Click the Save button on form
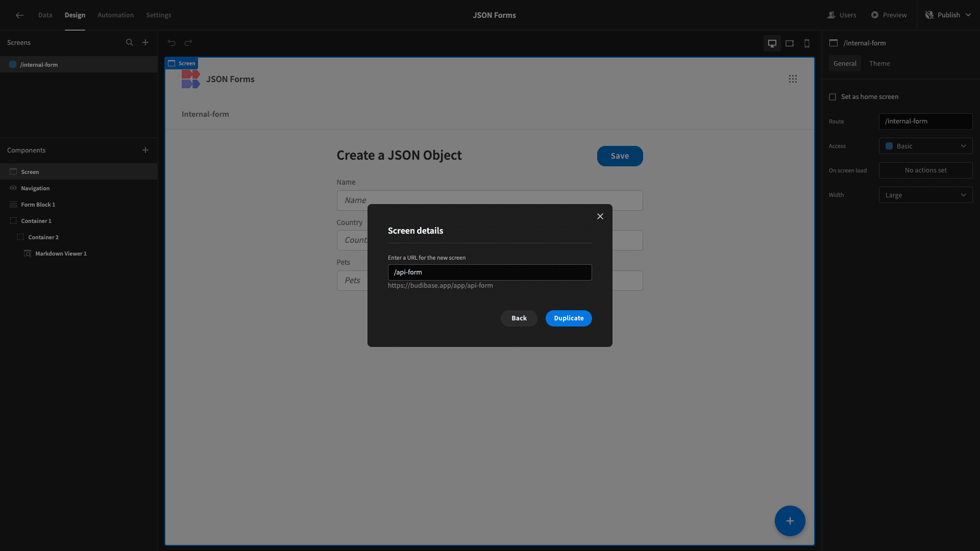980x551 pixels. click(x=620, y=156)
